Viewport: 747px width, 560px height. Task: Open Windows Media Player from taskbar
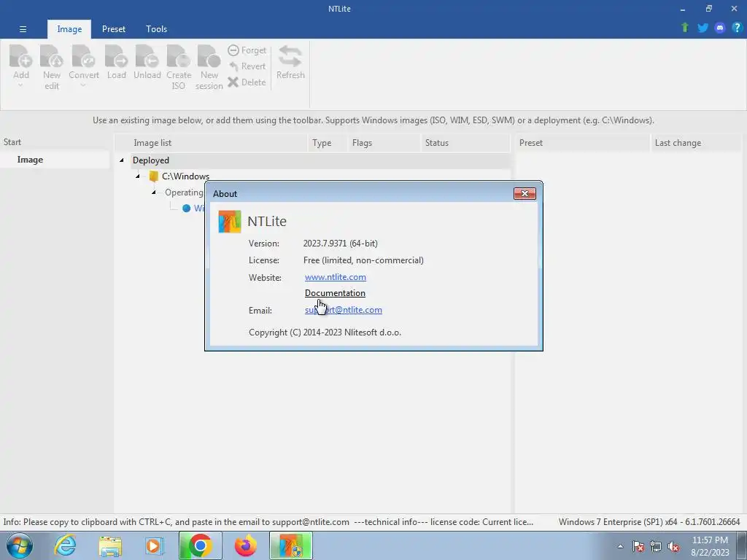[x=155, y=545]
